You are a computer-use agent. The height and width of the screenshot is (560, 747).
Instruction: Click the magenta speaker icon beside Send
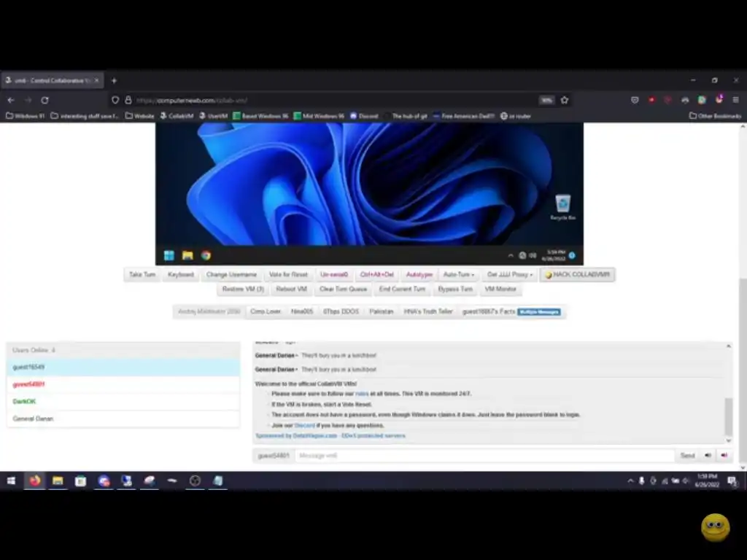[x=724, y=456]
